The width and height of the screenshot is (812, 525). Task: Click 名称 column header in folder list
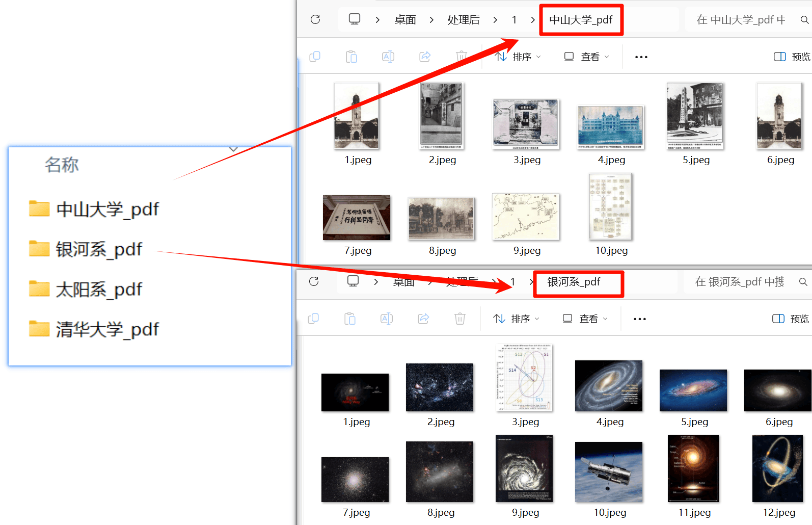[x=62, y=165]
